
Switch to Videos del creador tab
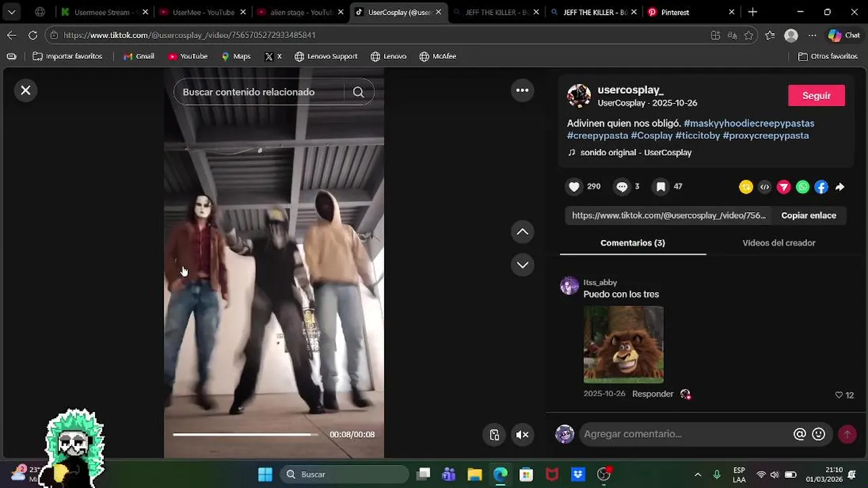coord(779,243)
